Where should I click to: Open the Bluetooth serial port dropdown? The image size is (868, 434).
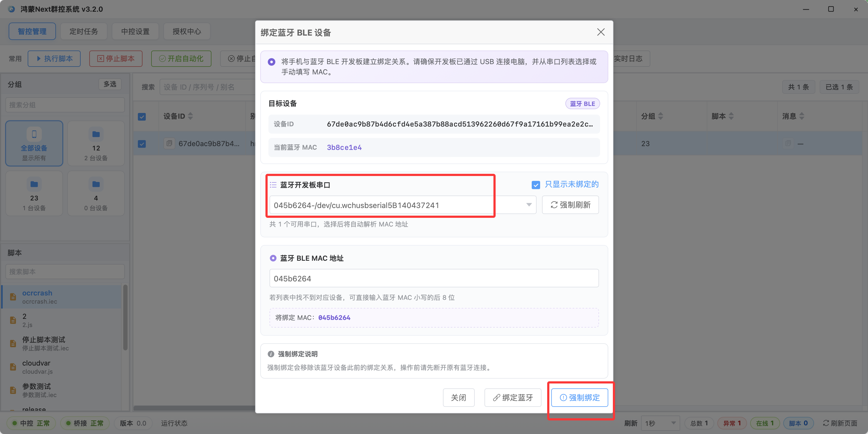(403, 205)
